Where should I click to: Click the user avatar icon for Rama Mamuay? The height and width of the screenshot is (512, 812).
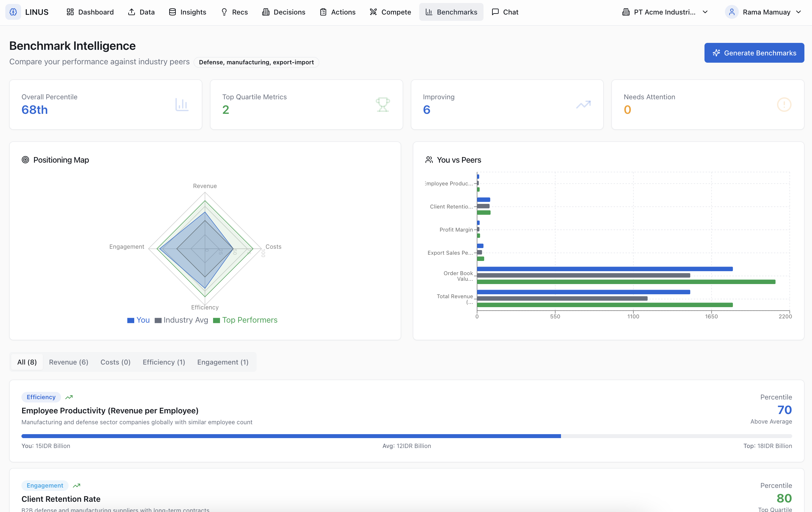click(x=732, y=12)
